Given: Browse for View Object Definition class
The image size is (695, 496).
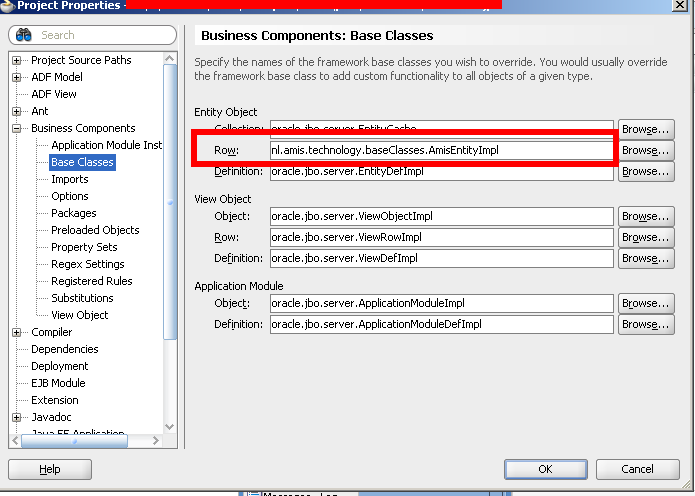Looking at the screenshot, I should (x=646, y=258).
